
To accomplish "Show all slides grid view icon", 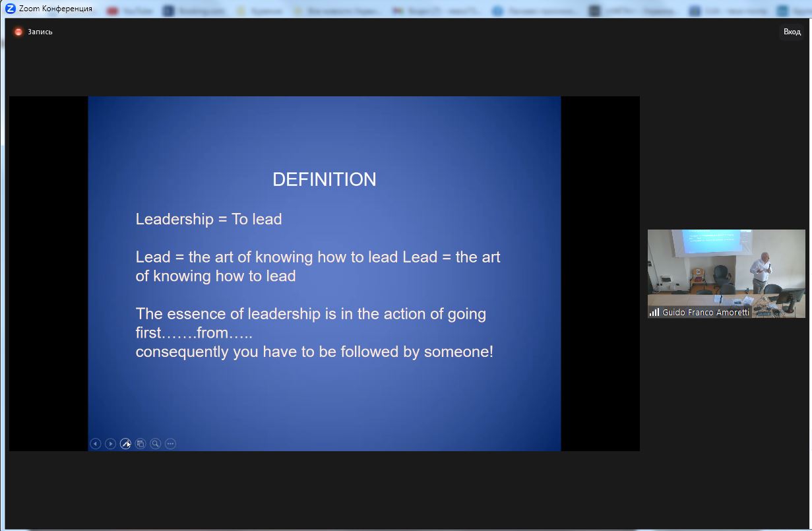I will point(141,444).
